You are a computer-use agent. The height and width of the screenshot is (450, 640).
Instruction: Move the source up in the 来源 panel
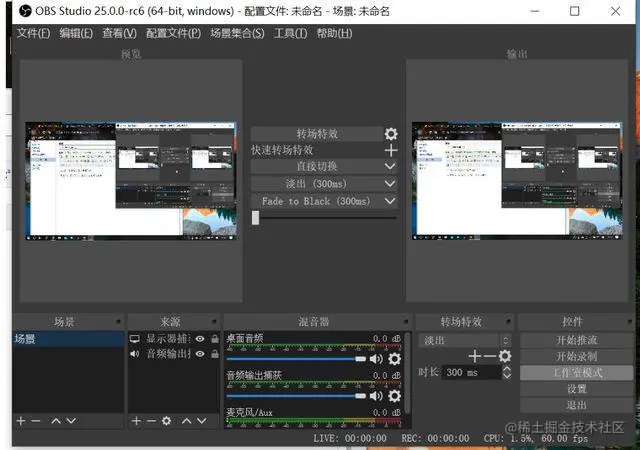point(187,421)
